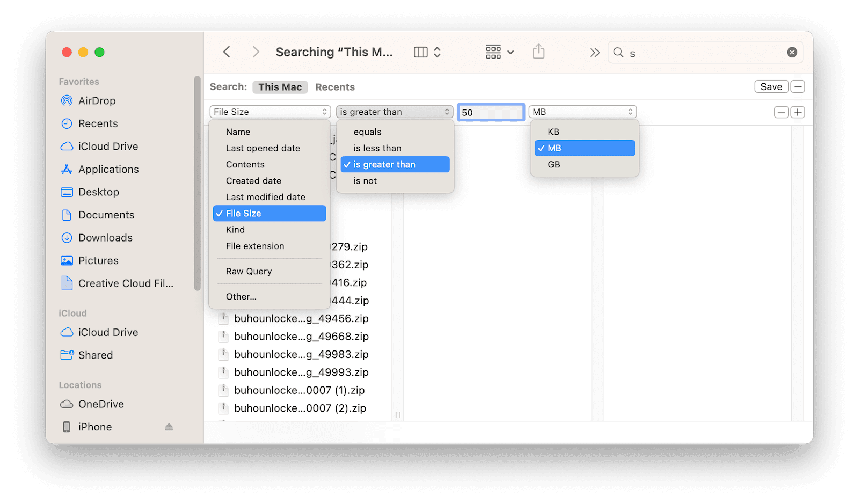859x504 pixels.
Task: Select the Downloads folder in sidebar
Action: [105, 237]
